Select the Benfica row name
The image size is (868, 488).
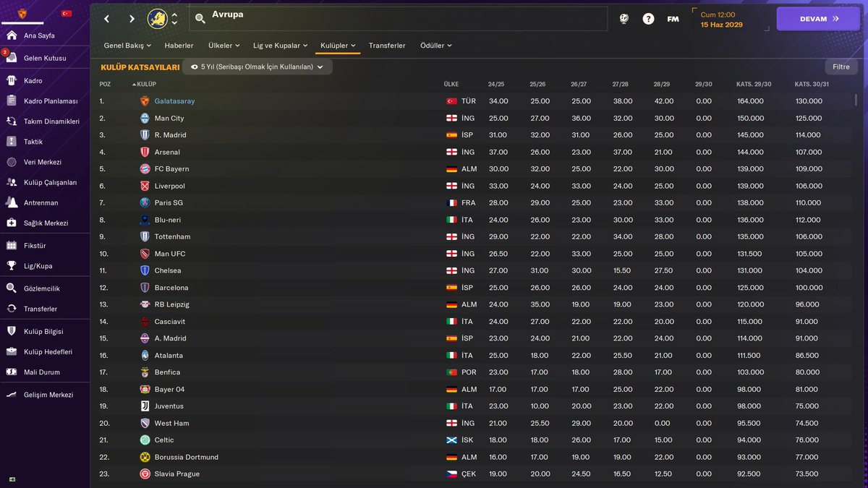167,372
